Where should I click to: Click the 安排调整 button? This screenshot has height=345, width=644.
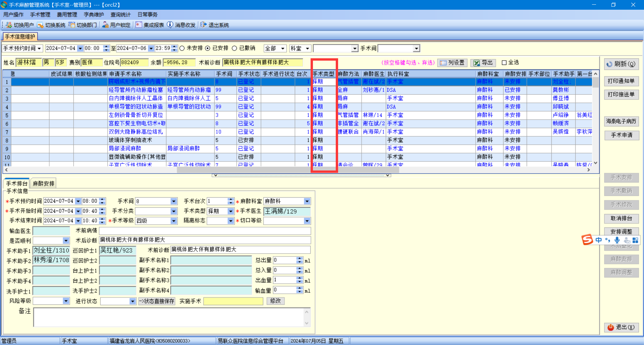621,231
